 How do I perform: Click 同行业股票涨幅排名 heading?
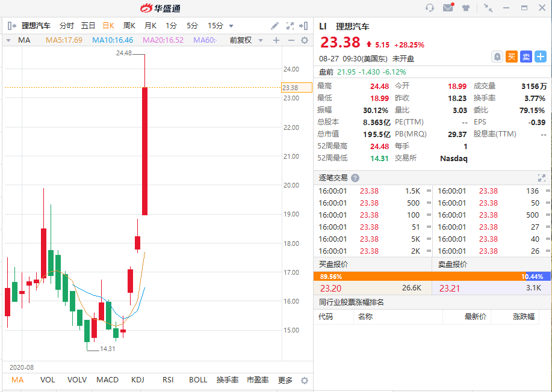coord(351,302)
